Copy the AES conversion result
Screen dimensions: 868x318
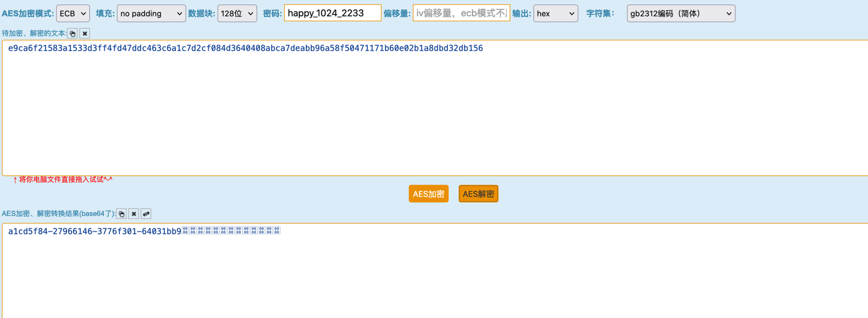(x=121, y=214)
